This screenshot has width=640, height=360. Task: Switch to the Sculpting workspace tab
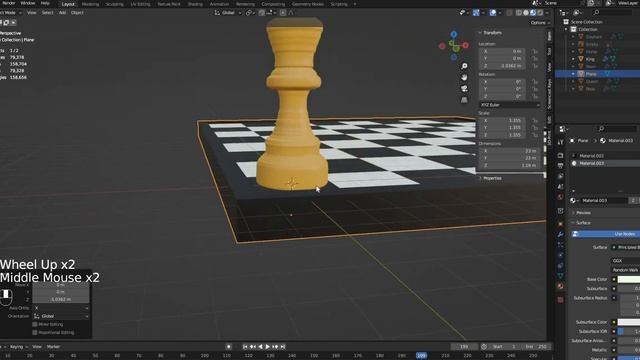point(115,4)
